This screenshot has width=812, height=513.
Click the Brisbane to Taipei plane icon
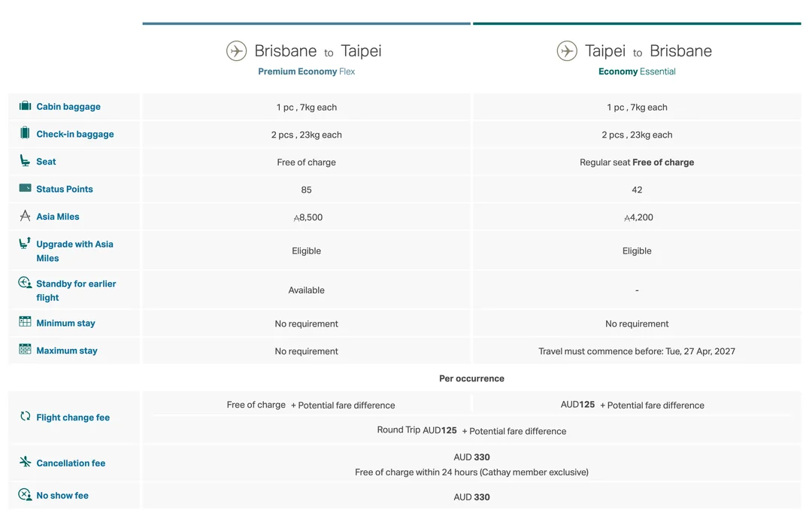point(236,51)
